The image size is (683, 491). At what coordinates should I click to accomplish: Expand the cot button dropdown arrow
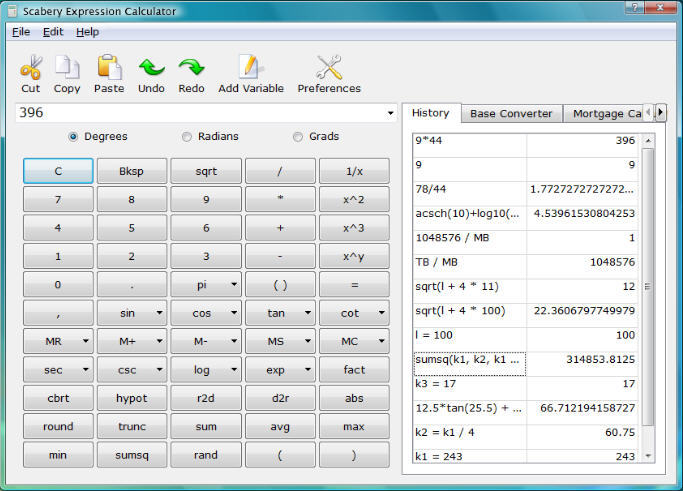pos(382,313)
